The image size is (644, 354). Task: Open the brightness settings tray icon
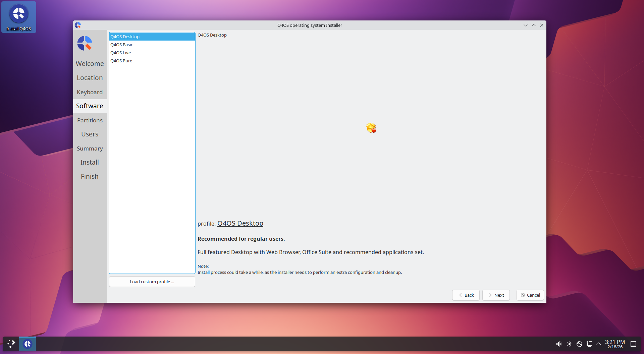569,344
